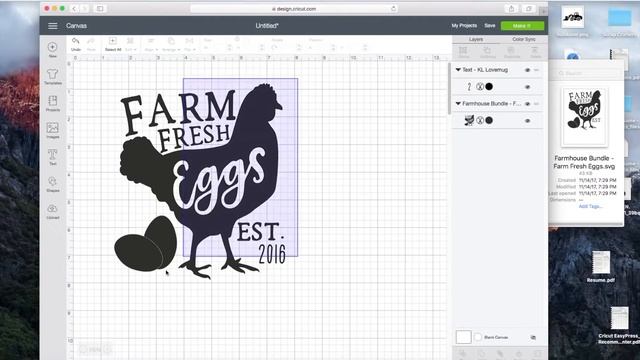Viewport: 640px width, 360px height.
Task: Open Templates from the left sidebar
Action: pyautogui.click(x=53, y=76)
